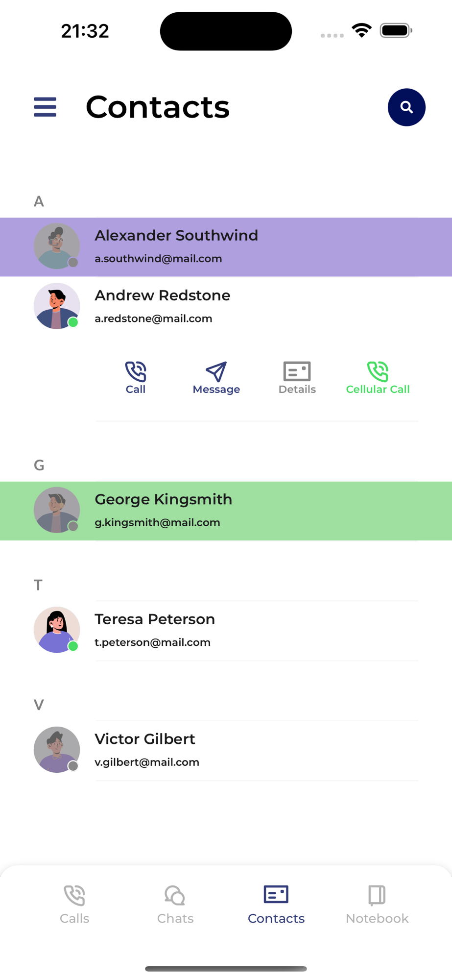The image size is (452, 980).
Task: Tap Teresa Peterson's avatar picture
Action: pos(57,630)
